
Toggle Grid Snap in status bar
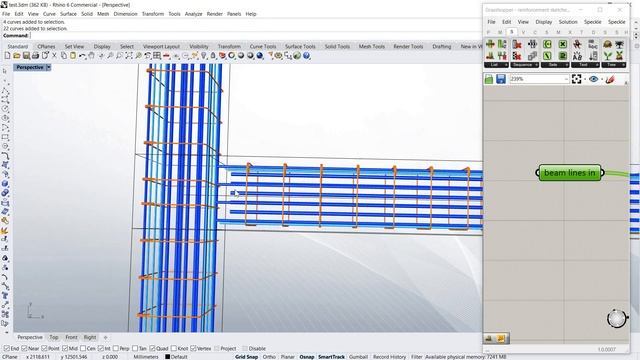pos(247,357)
